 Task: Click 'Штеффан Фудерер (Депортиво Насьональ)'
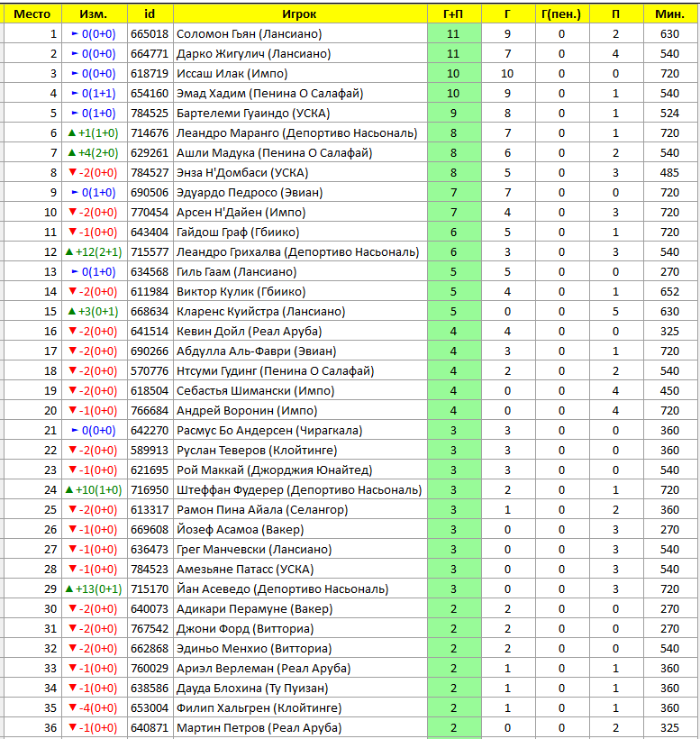click(x=299, y=489)
